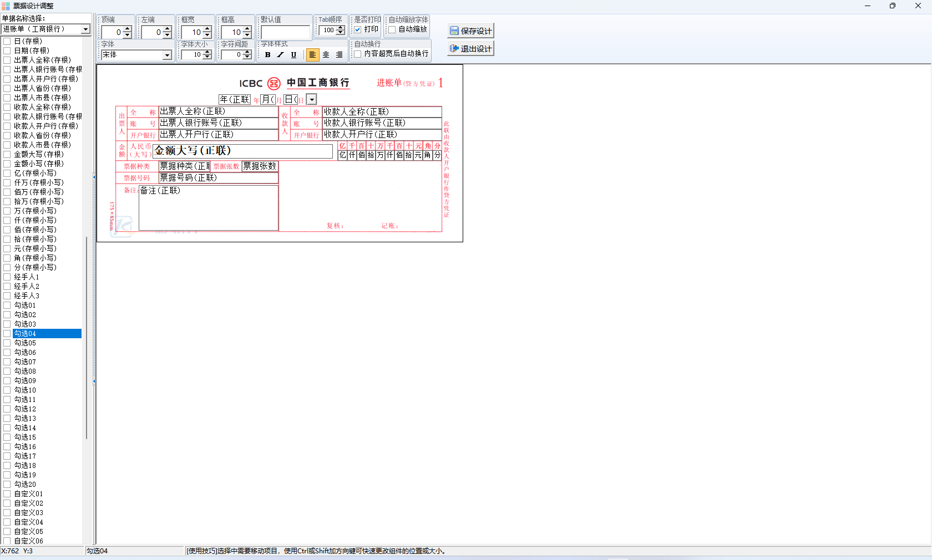Screen dimensions: 932x560
Task: Click 退出设计 button
Action: [x=470, y=49]
